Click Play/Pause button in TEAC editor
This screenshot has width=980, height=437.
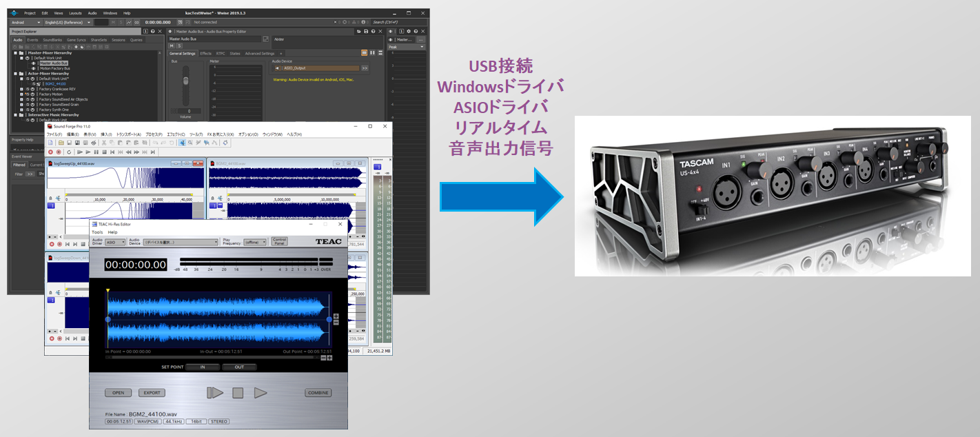tap(215, 393)
